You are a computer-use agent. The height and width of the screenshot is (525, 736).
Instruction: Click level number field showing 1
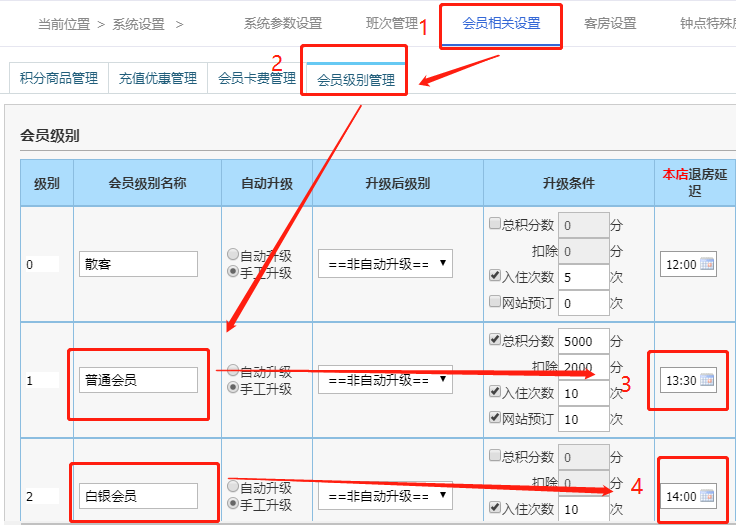(42, 380)
